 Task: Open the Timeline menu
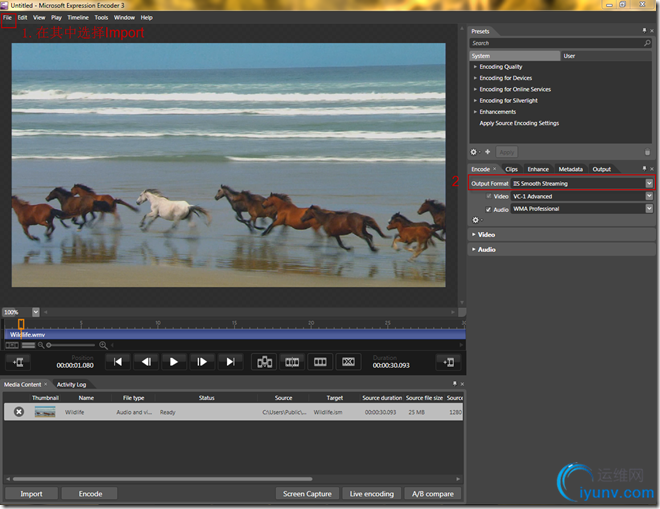pos(78,18)
